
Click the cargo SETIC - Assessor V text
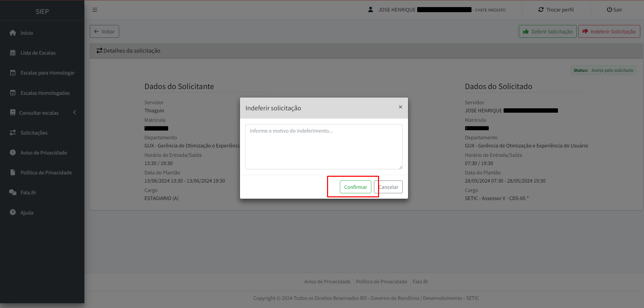click(497, 198)
